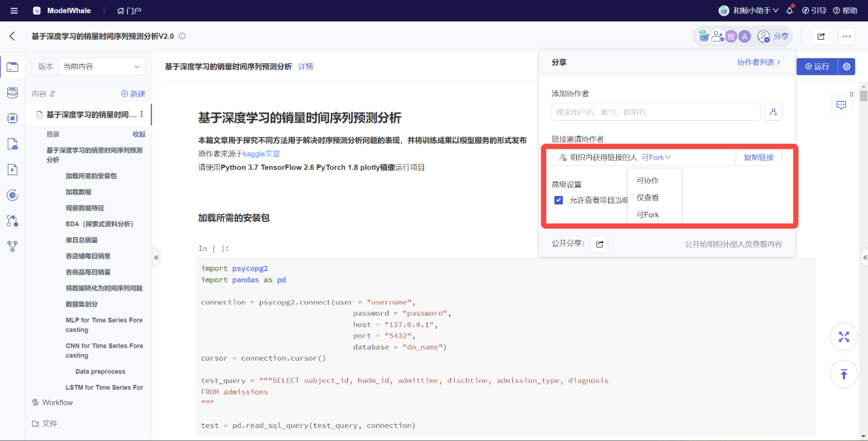Screen dimensions: 868x441
Task: Click collaborator avatar labeled A
Action: pyautogui.click(x=745, y=37)
